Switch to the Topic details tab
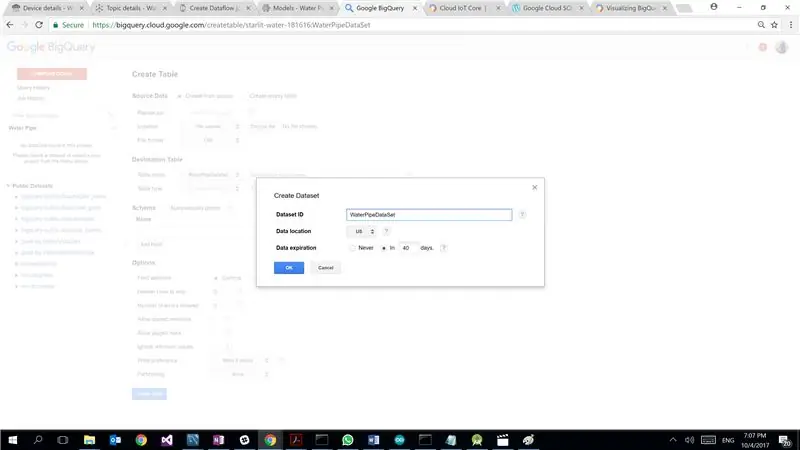Viewport: 800px width, 450px height. [131, 8]
